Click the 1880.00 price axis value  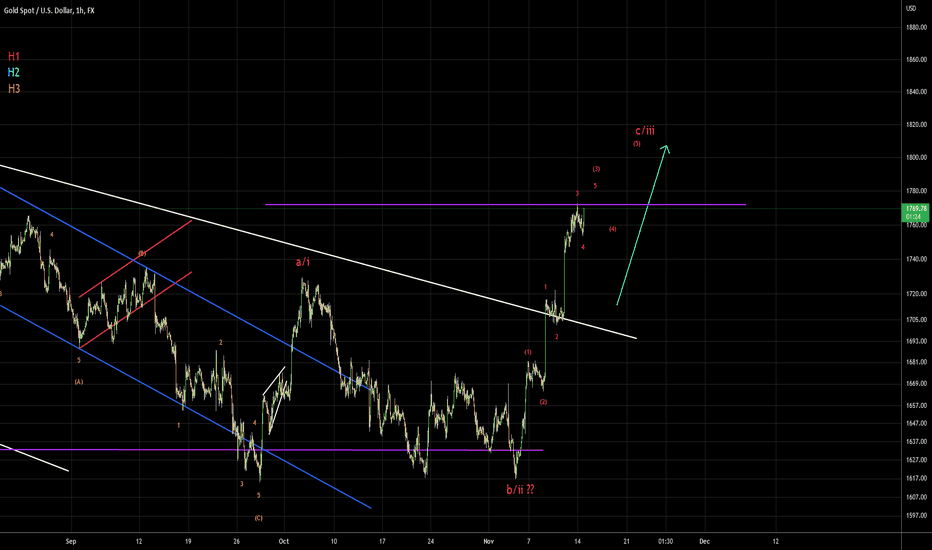click(917, 27)
